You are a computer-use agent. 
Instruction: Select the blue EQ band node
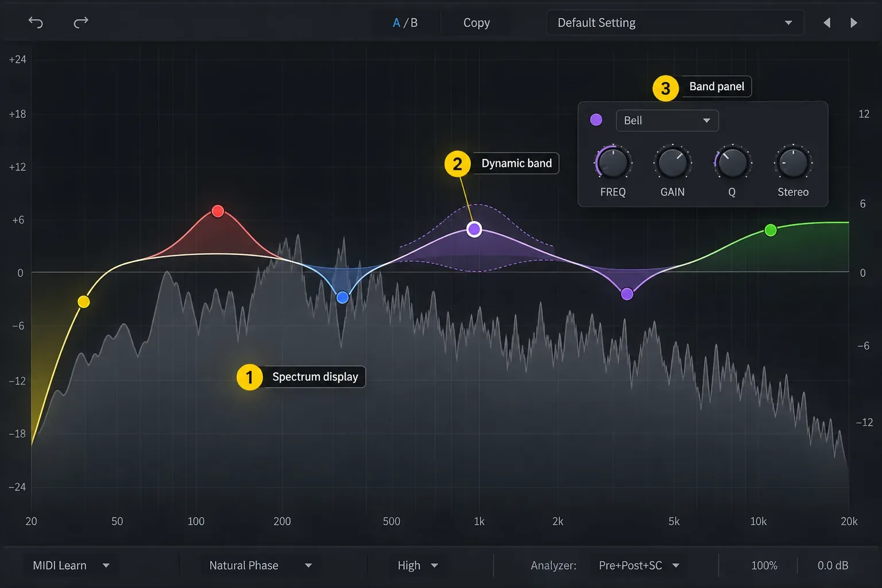tap(343, 297)
